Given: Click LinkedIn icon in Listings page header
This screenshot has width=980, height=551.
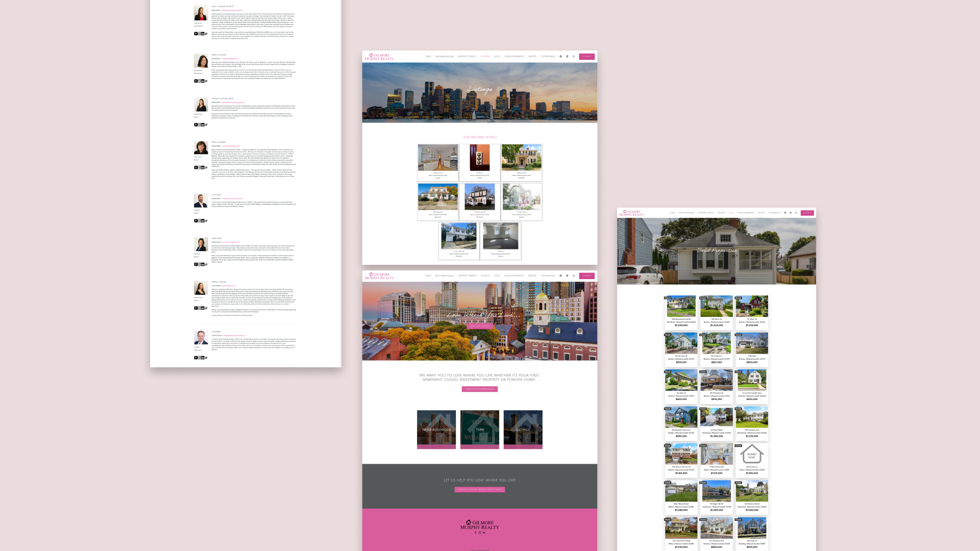Looking at the screenshot, I should [567, 57].
